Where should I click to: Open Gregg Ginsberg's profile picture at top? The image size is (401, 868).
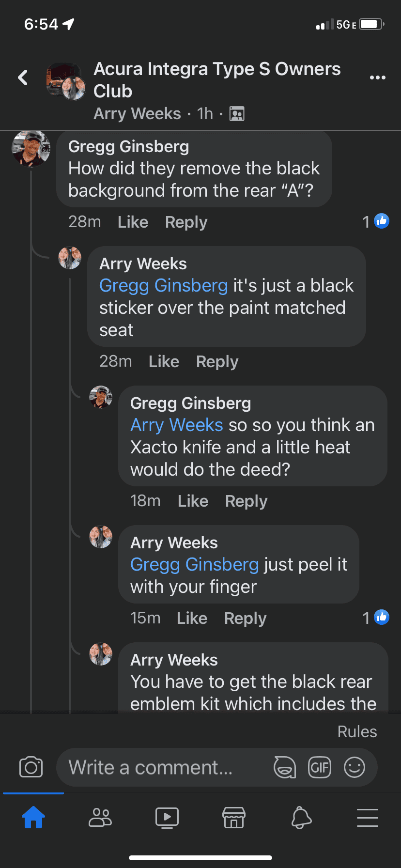(31, 149)
